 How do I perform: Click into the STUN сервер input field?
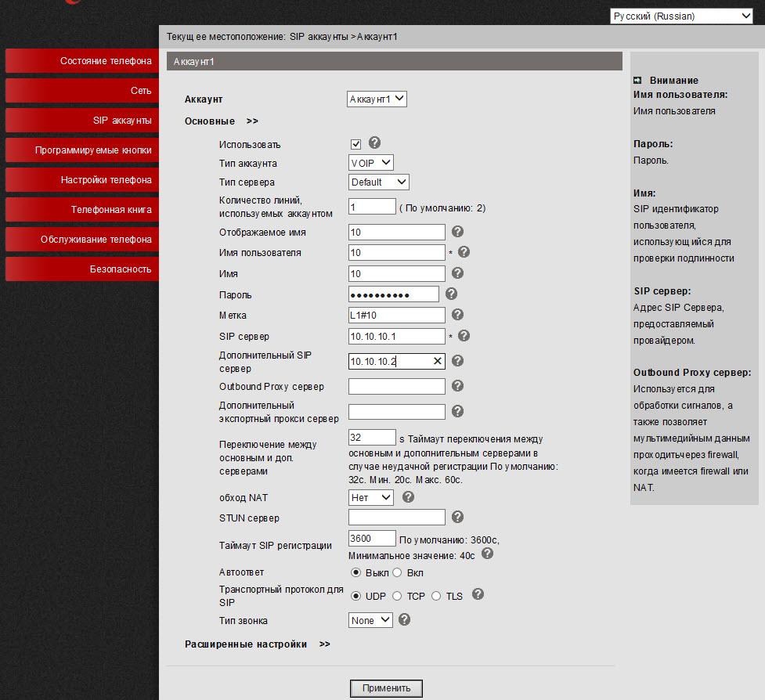click(x=396, y=518)
